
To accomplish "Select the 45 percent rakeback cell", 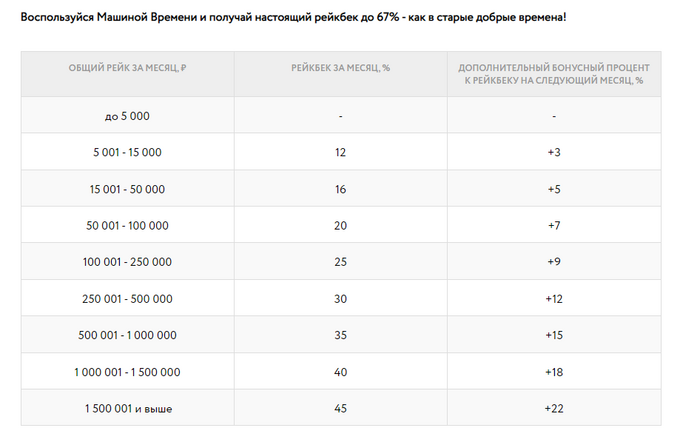I will pyautogui.click(x=340, y=409).
